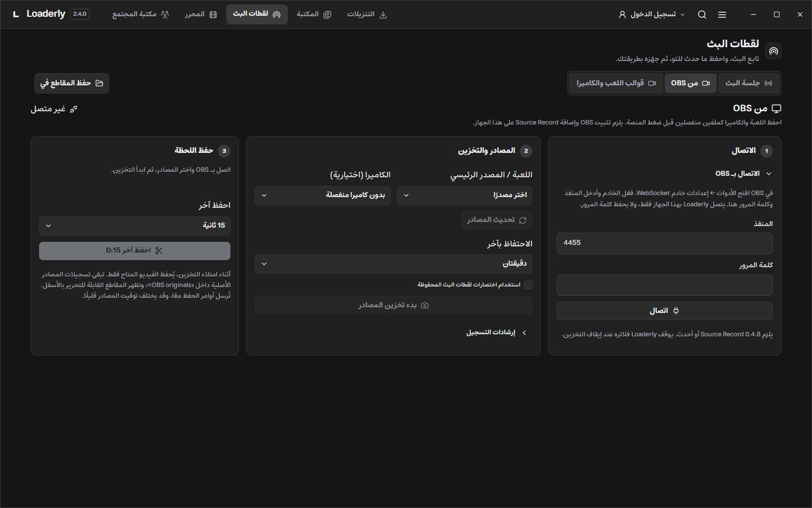
Task: Click the تحديث المصادر refresh button
Action: pyautogui.click(x=497, y=220)
